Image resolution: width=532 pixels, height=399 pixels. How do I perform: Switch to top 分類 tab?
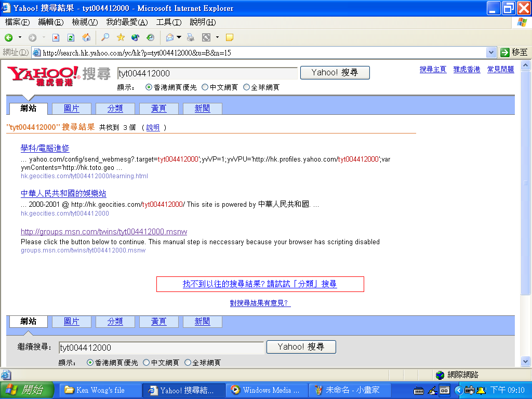point(115,109)
